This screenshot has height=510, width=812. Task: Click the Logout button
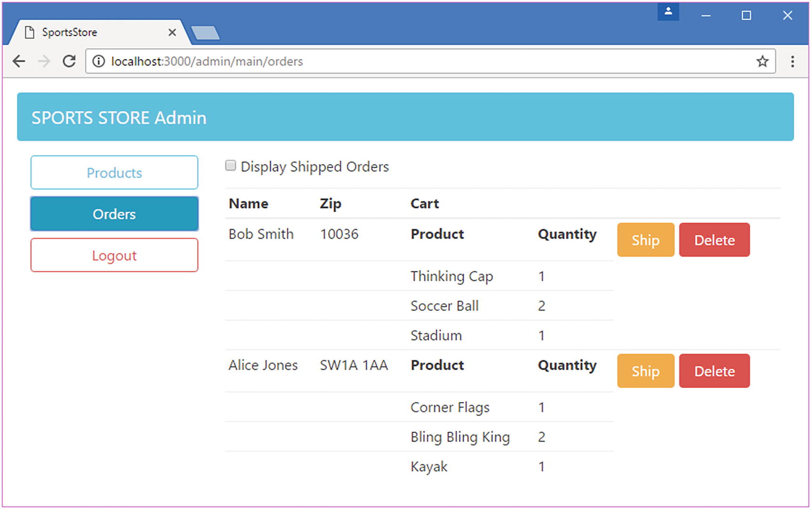coord(114,256)
